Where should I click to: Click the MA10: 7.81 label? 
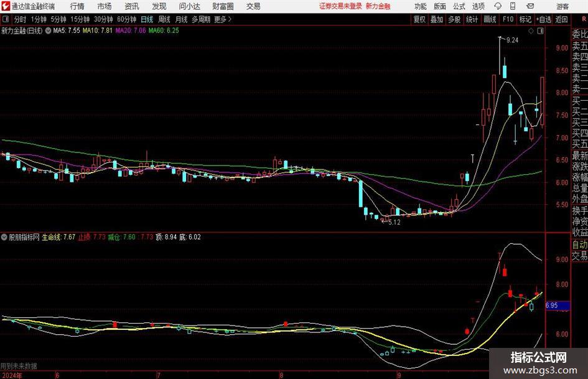98,30
